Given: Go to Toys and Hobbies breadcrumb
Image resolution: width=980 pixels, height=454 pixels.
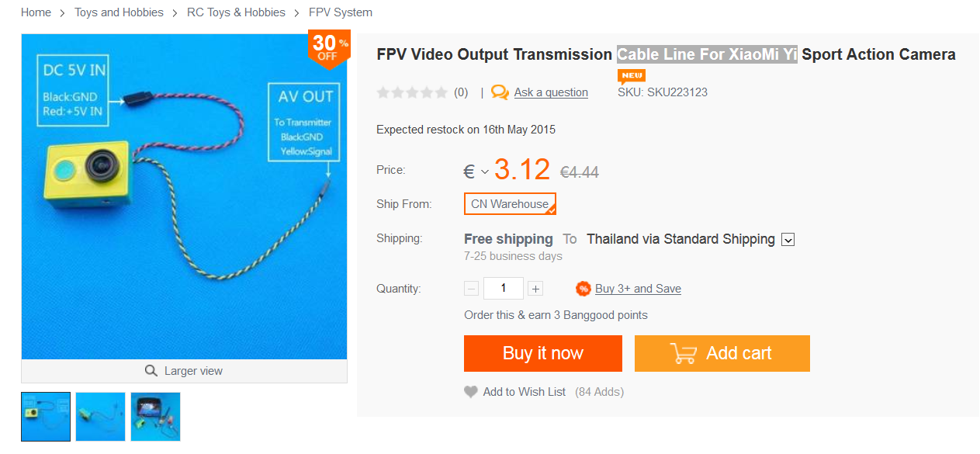Looking at the screenshot, I should pos(119,12).
